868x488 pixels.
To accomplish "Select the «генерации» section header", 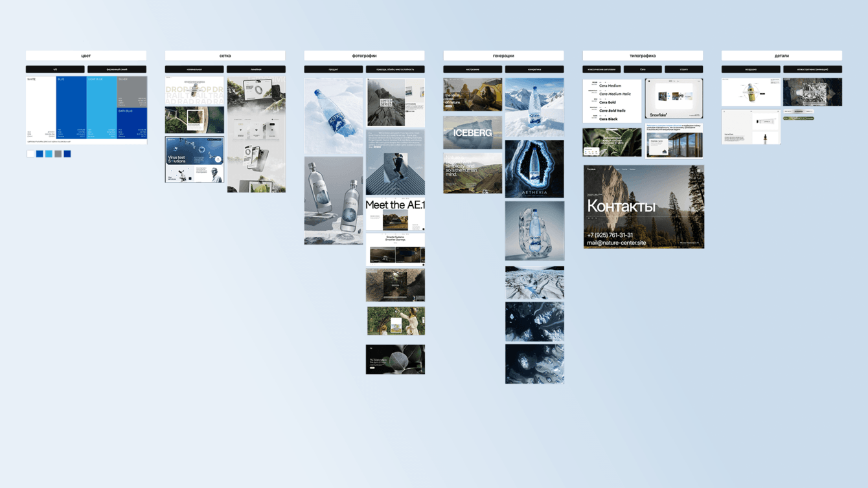I will (x=503, y=56).
